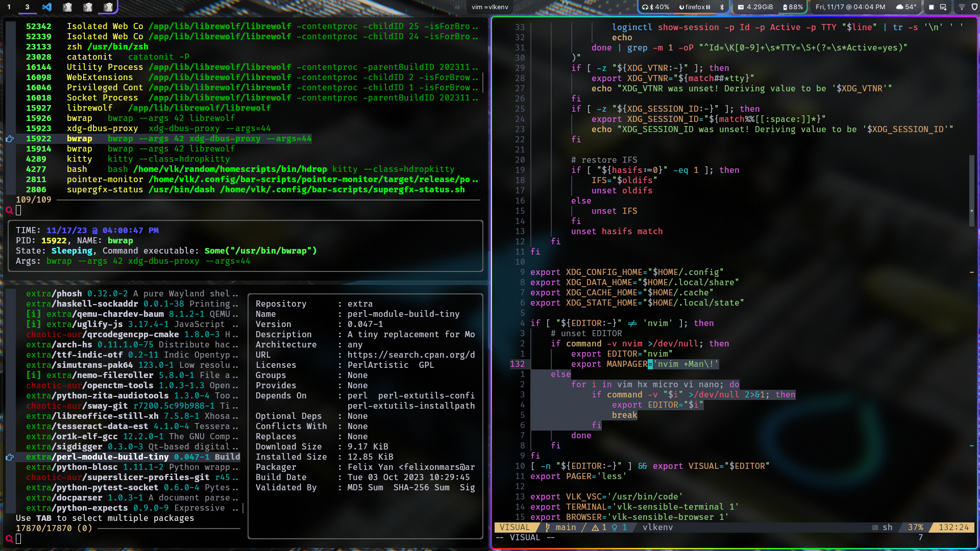Click the lightbulb hint icon in vim statusline
Image resolution: width=980 pixels, height=551 pixels.
(615, 528)
